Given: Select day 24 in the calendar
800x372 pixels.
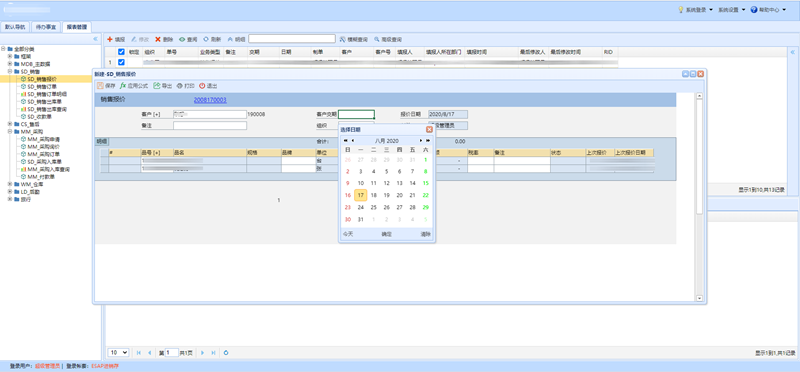Looking at the screenshot, I should coord(361,207).
